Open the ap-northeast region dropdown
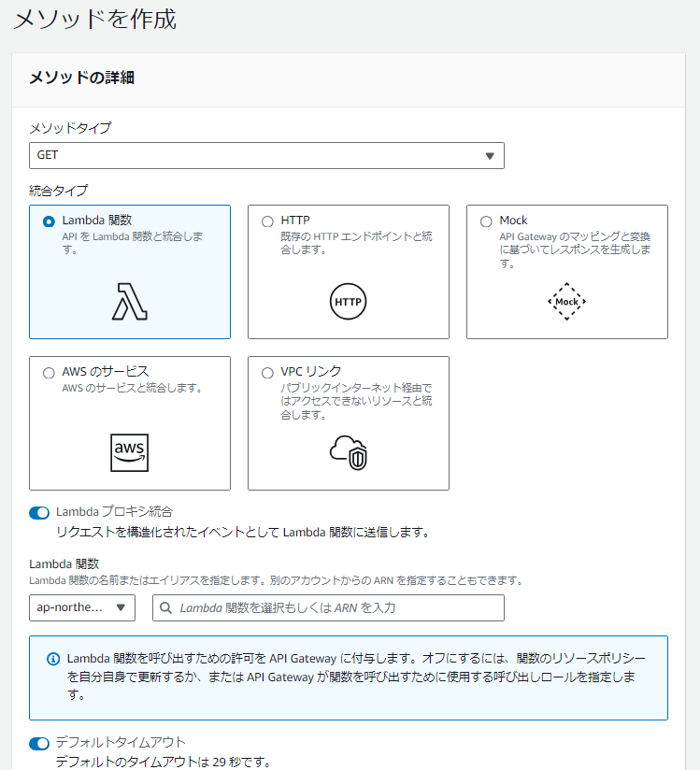Image resolution: width=700 pixels, height=770 pixels. click(x=82, y=608)
